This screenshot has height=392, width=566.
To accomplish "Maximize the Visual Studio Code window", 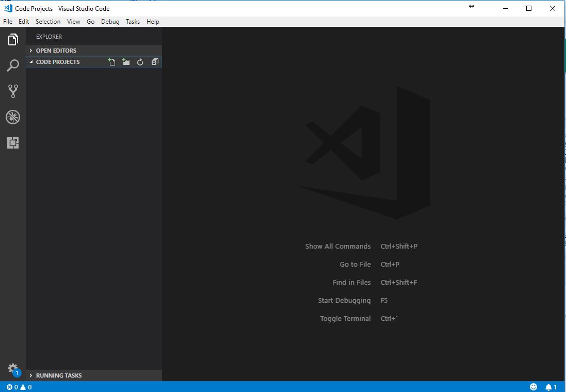I will [x=529, y=8].
